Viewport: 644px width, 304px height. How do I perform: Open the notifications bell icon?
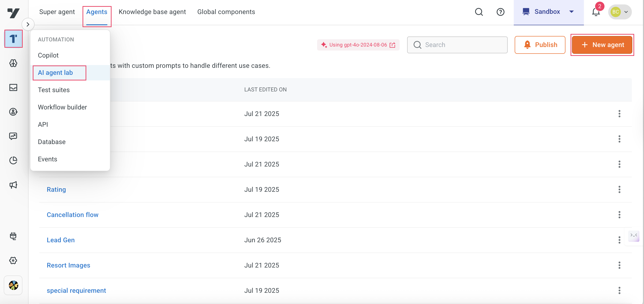(596, 12)
